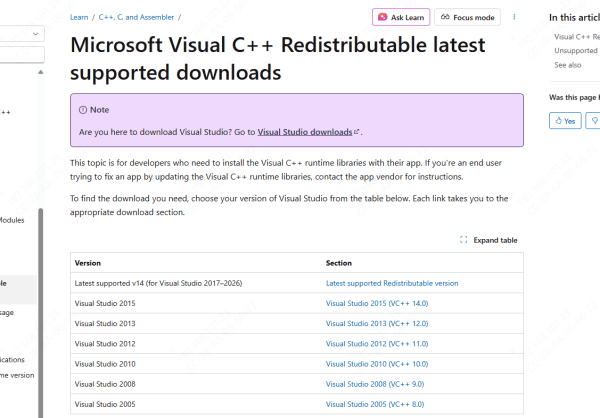Click the Note info icon
The image size is (600, 418).
pyautogui.click(x=83, y=110)
